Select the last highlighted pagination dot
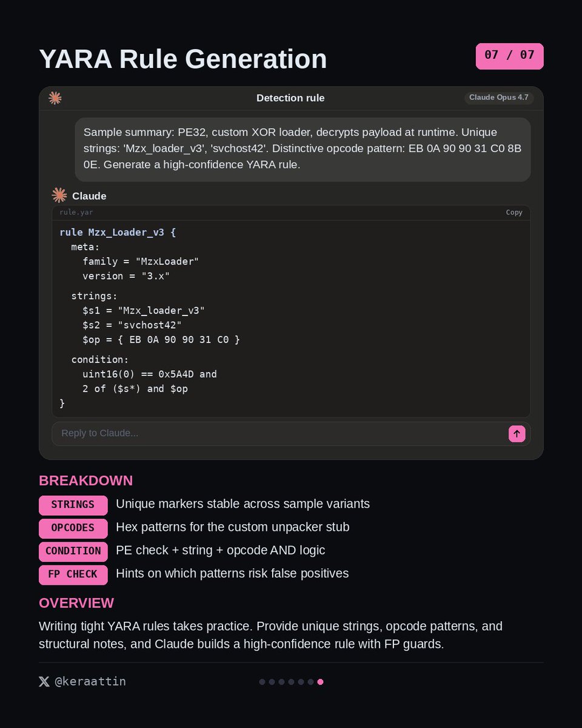This screenshot has height=728, width=582. (x=320, y=682)
